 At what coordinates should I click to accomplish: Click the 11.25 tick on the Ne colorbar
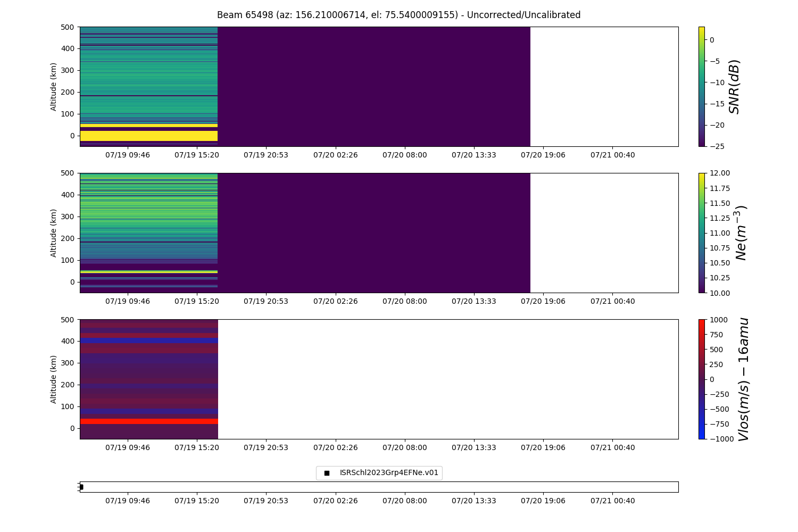(x=719, y=218)
